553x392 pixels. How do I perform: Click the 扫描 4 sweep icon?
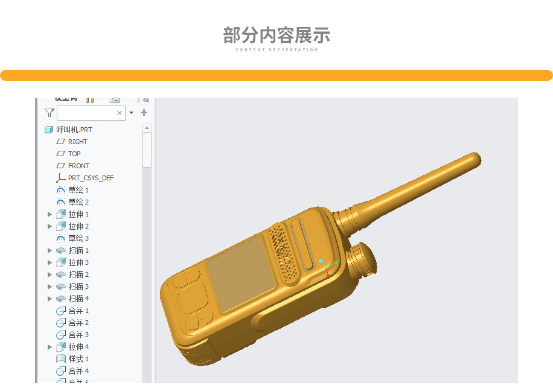point(61,299)
